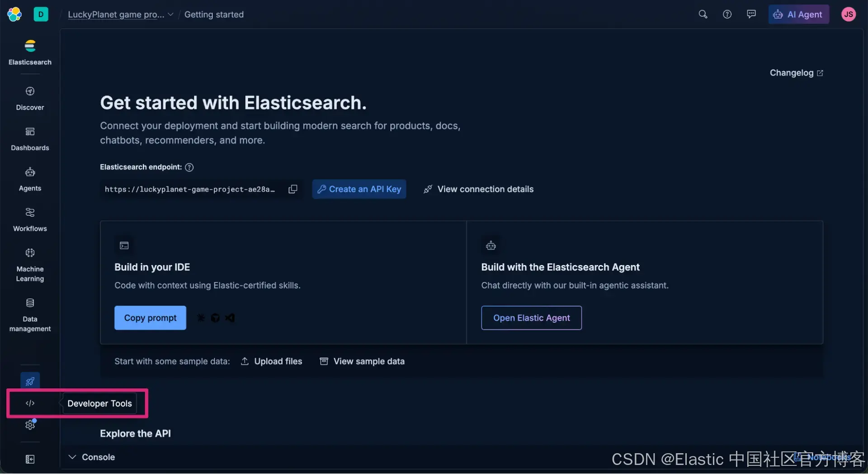Open the AI Agent button
The image size is (868, 474).
point(799,14)
